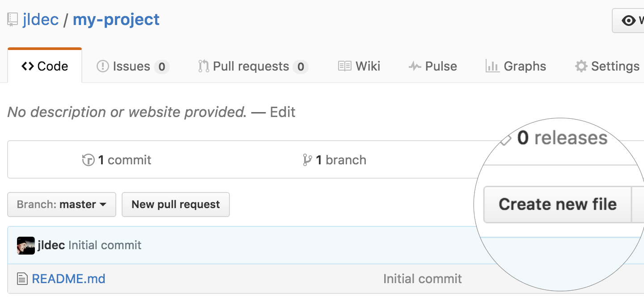Open the Branch: master dropdown

61,204
